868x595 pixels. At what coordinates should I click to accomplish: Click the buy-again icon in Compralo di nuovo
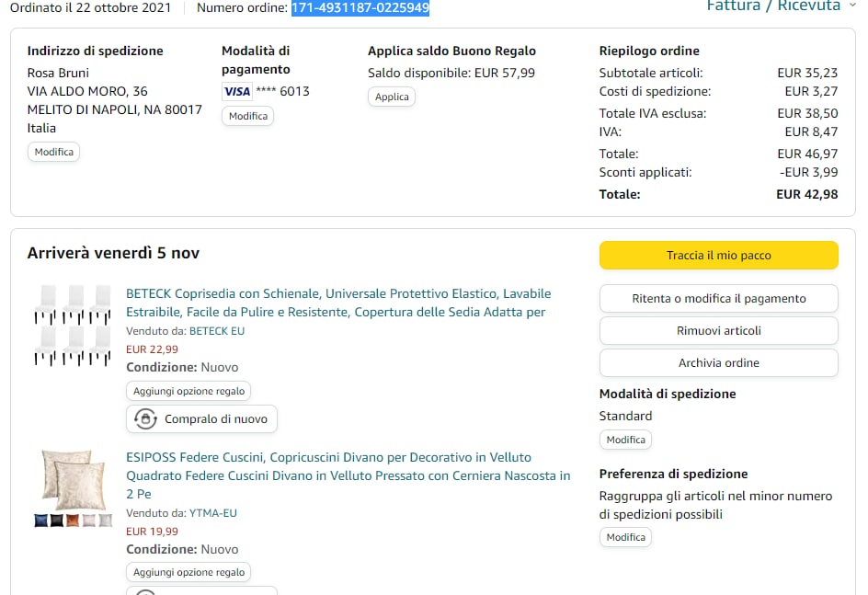pos(145,419)
